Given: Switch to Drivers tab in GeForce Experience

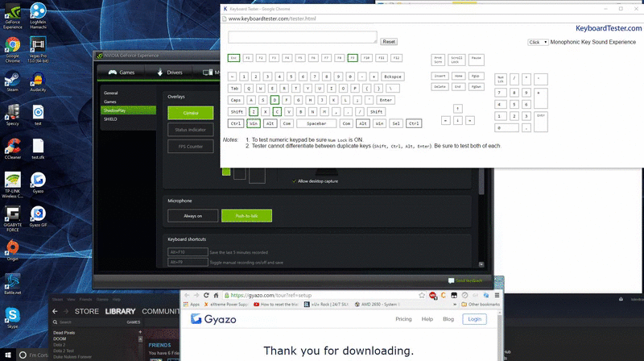Looking at the screenshot, I should (170, 73).
